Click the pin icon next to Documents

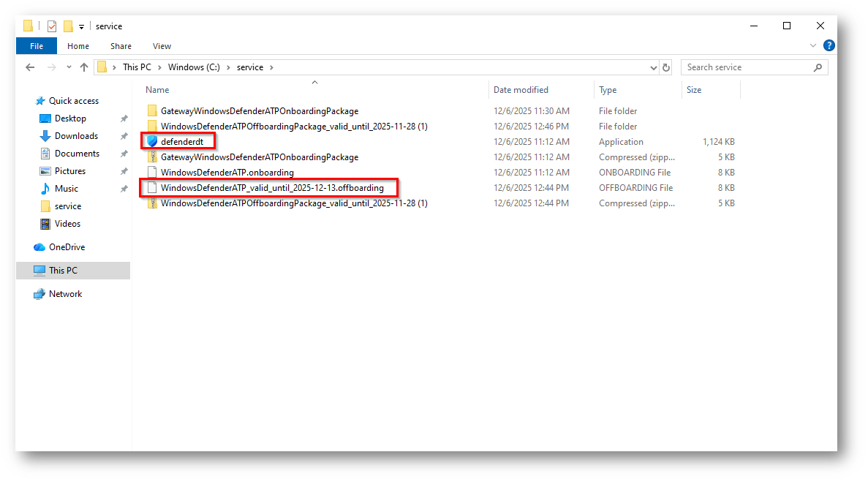tap(124, 154)
